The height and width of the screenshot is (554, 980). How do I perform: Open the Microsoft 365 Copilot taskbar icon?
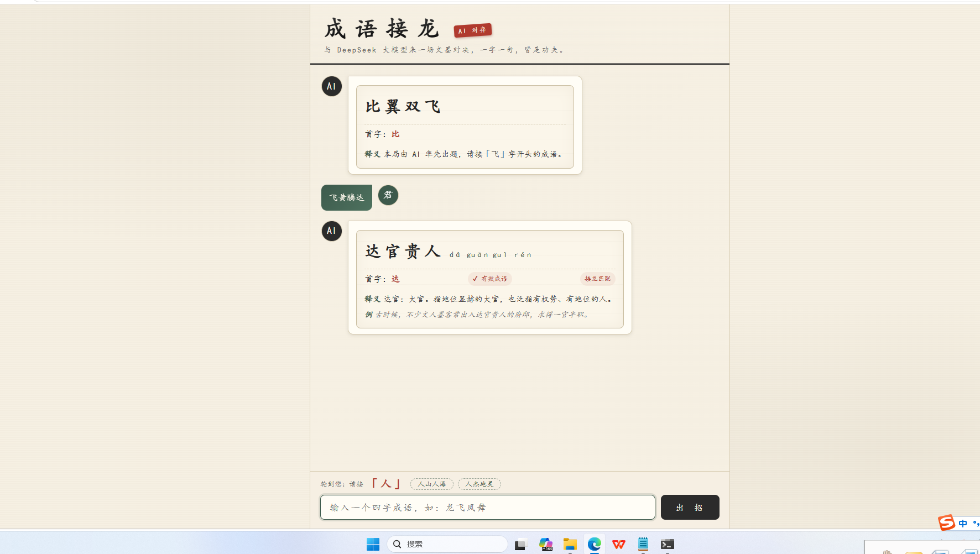(x=546, y=545)
